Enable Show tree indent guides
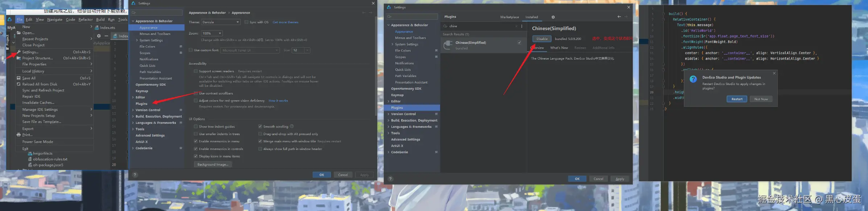This screenshot has width=868, height=211. click(196, 126)
